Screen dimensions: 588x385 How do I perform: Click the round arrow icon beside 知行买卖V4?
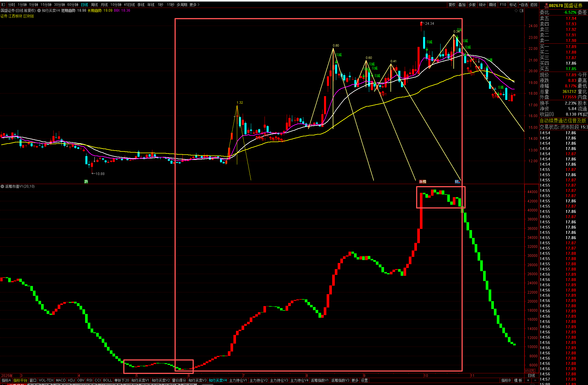point(39,10)
